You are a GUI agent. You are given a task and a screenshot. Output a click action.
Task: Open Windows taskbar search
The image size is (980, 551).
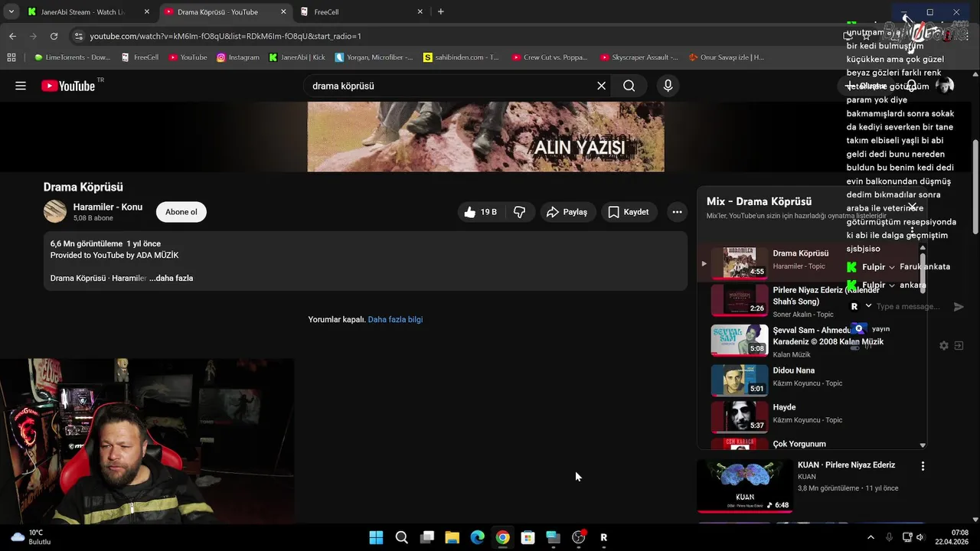[401, 537]
